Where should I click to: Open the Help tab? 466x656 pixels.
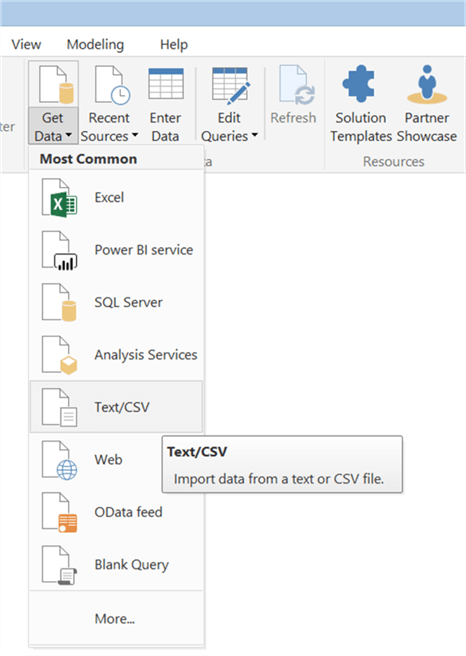point(174,44)
